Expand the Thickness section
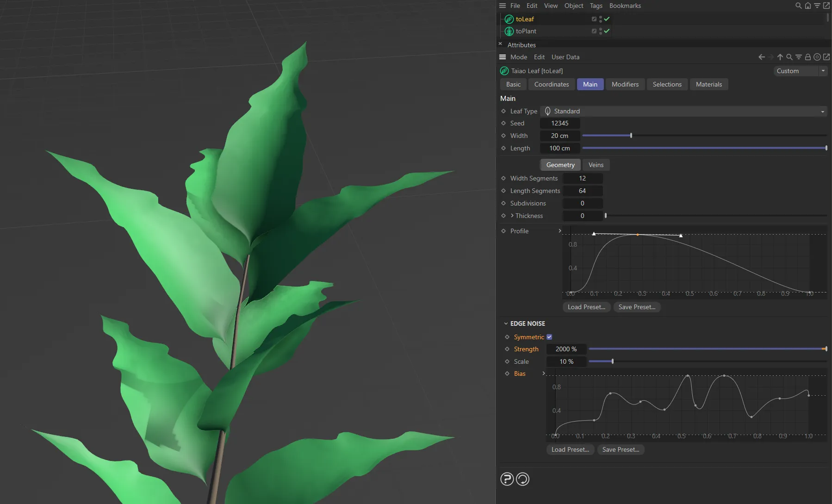This screenshot has height=504, width=832. pos(512,216)
